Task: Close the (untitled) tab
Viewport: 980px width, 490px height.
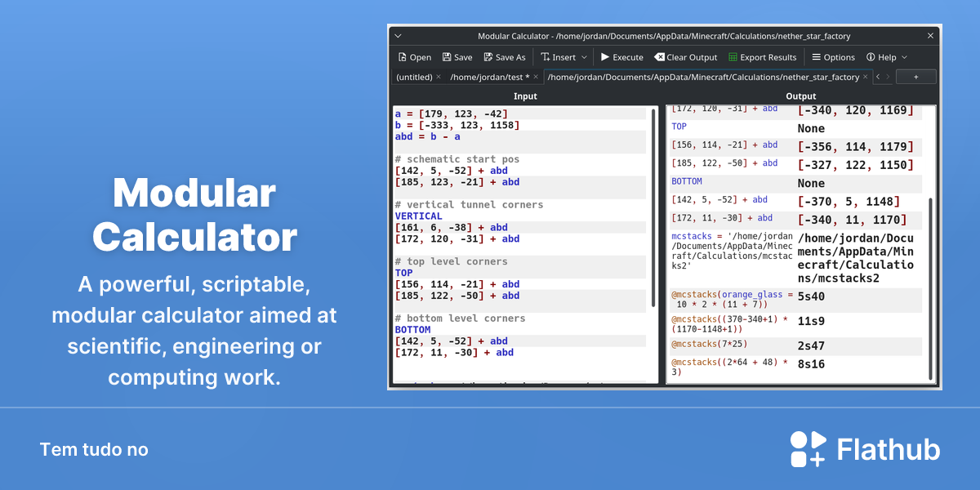Action: [x=439, y=77]
